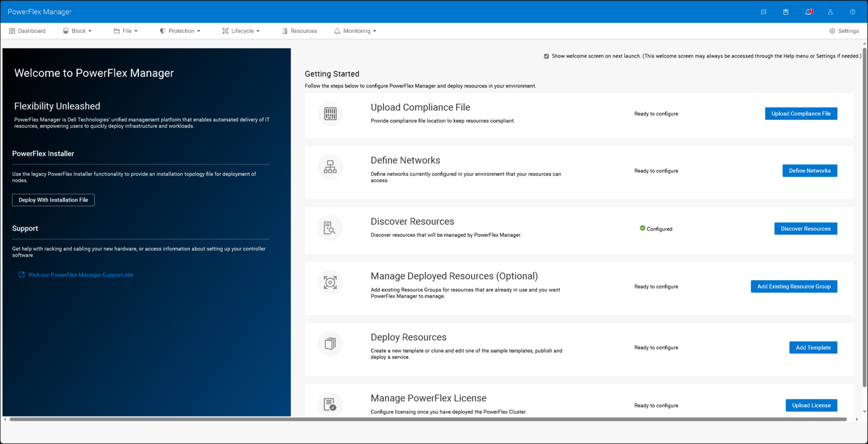The width and height of the screenshot is (868, 444).
Task: Open the Block dropdown menu
Action: (x=77, y=31)
